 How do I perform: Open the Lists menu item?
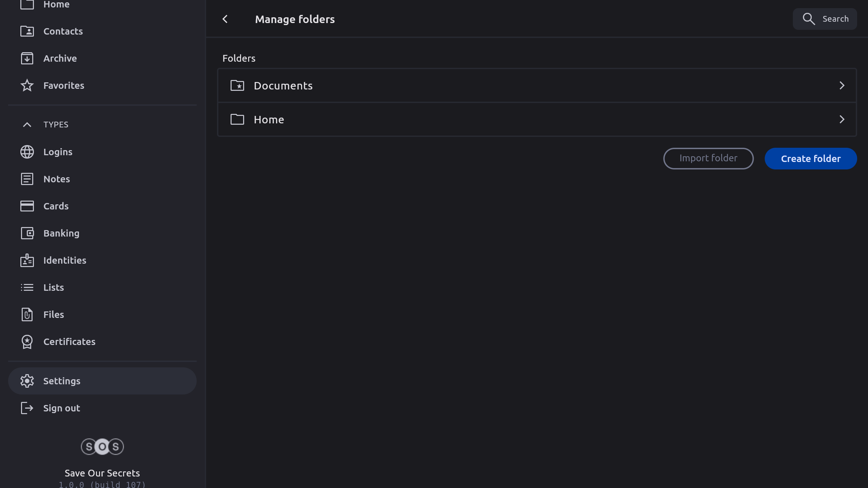tap(54, 287)
